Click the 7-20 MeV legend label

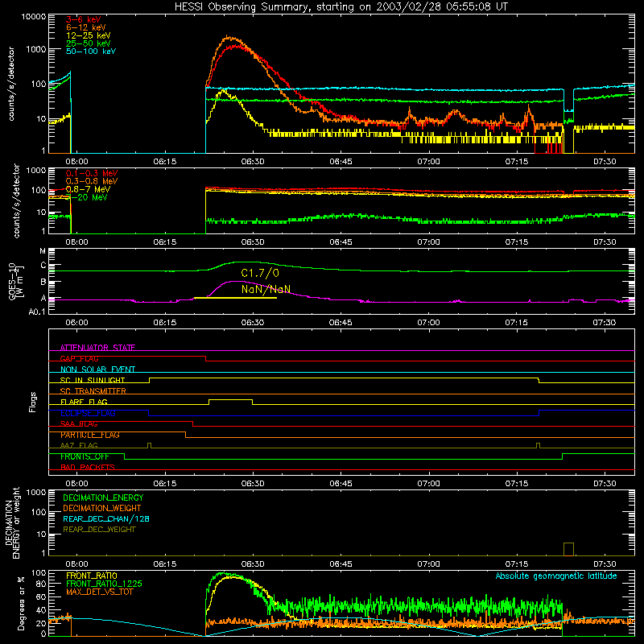87,197
